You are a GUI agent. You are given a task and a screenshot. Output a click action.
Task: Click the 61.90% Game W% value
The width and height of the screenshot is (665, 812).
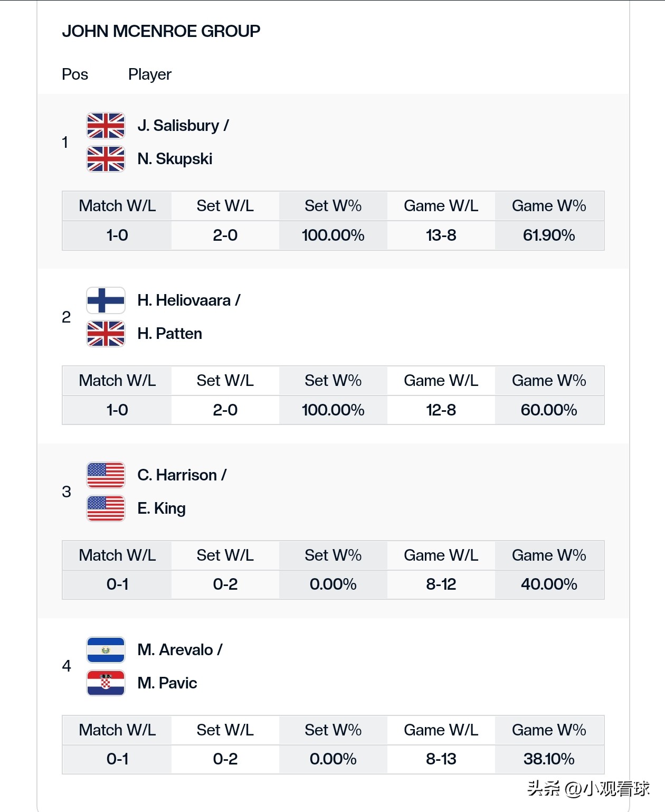tap(549, 235)
